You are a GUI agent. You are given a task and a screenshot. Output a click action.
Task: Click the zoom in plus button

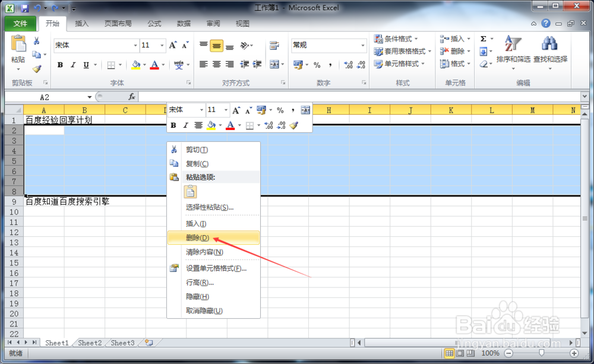click(574, 353)
